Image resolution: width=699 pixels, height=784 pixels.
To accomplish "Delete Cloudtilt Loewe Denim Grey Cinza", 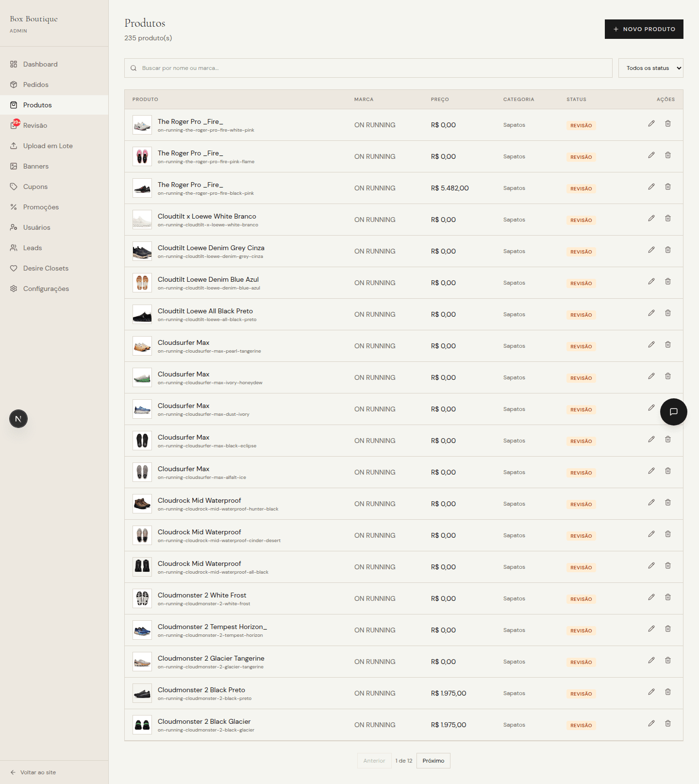I will pos(668,250).
